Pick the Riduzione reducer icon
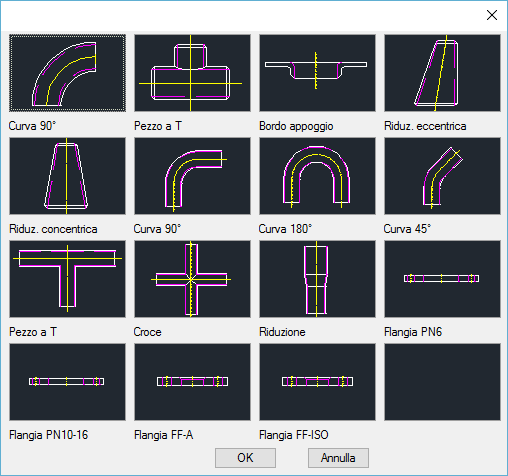 [317, 279]
